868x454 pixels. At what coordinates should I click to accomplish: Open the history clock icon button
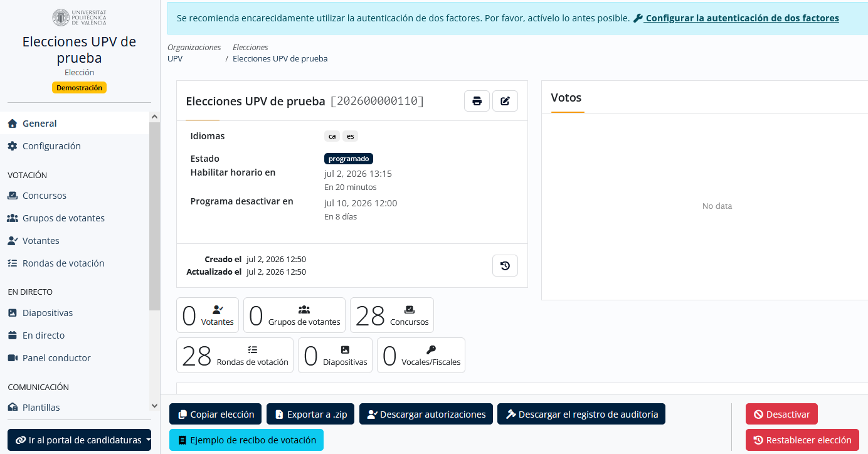point(505,266)
